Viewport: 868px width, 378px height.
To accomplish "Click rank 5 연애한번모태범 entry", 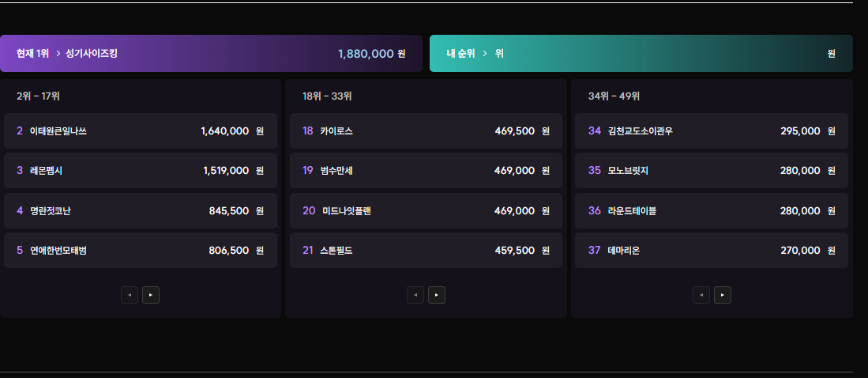I will pyautogui.click(x=141, y=251).
